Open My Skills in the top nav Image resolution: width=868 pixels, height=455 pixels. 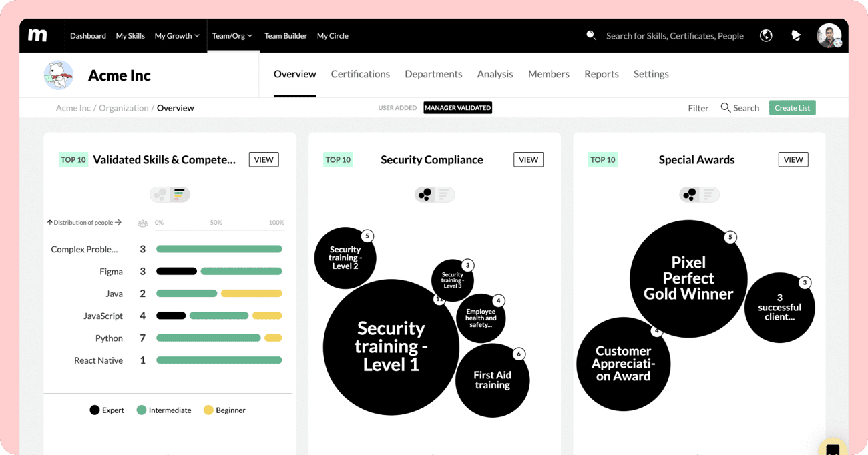coord(130,35)
